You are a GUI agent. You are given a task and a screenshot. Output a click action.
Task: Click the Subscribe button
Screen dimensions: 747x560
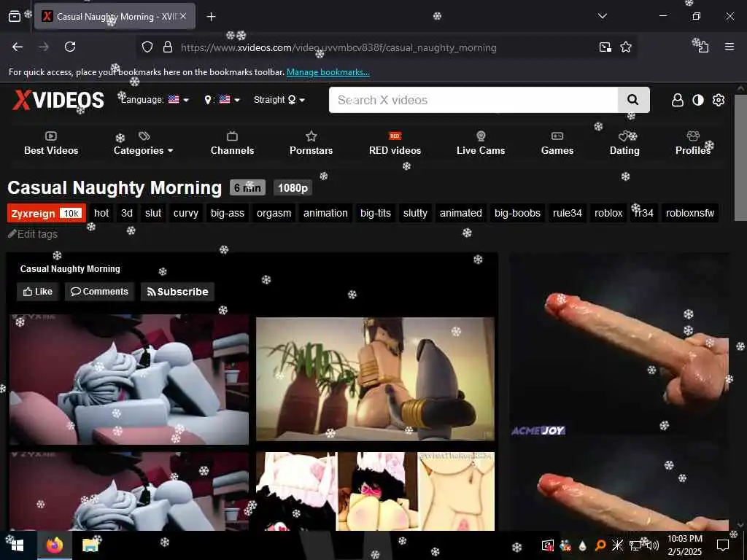click(x=178, y=292)
